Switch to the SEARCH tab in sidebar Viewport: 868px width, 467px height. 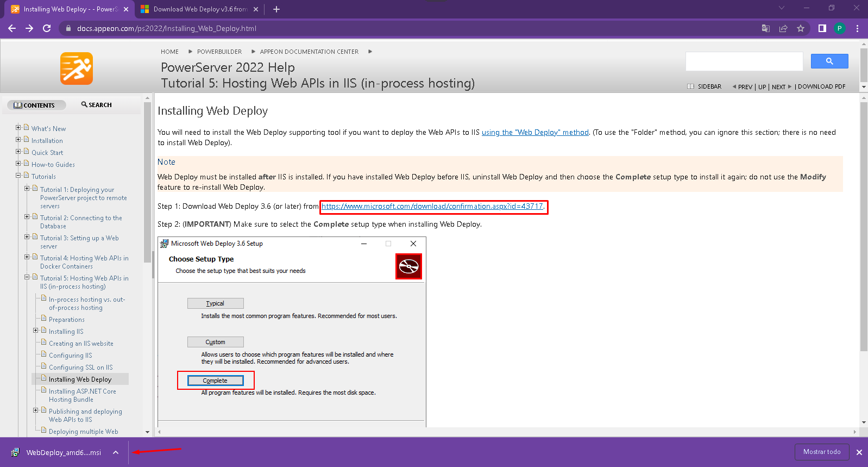tap(97, 105)
